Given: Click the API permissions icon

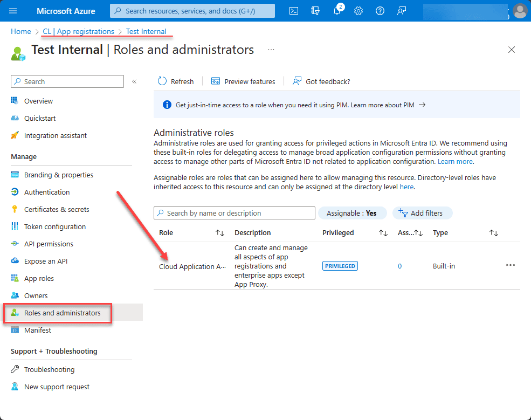Looking at the screenshot, I should (x=15, y=244).
